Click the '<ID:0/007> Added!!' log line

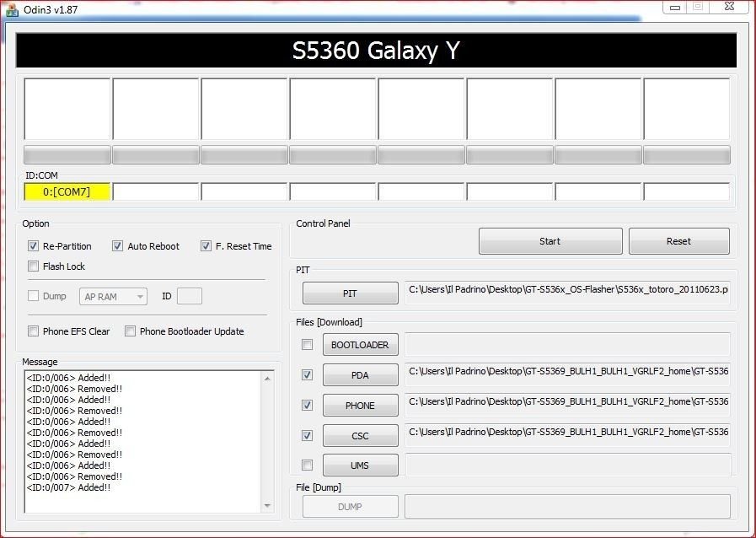(x=68, y=487)
